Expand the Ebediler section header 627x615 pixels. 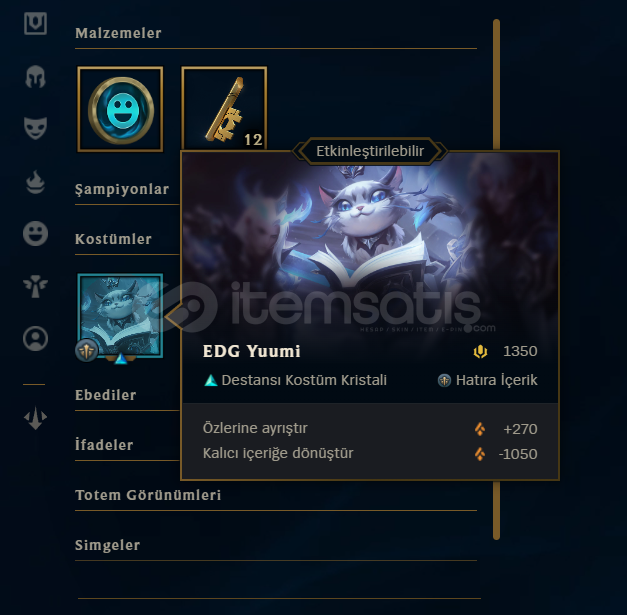pyautogui.click(x=106, y=395)
